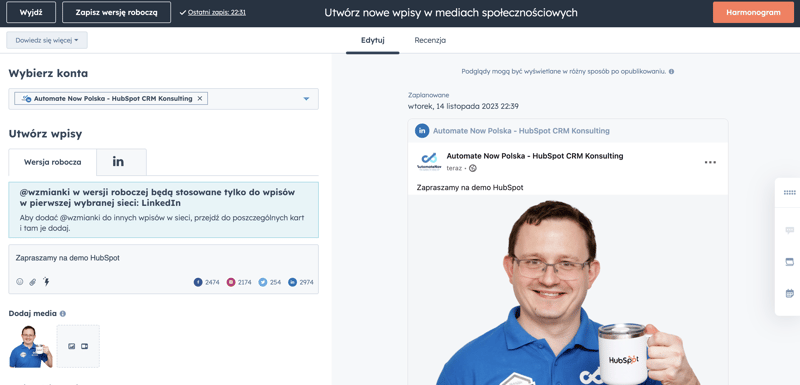
Task: Remove the Automate Now Polska account tag
Action: [x=200, y=98]
